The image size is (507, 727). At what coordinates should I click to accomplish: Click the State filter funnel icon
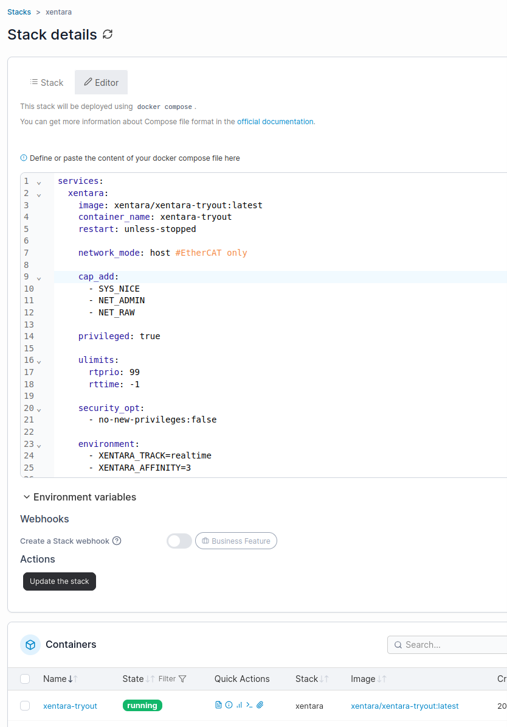[183, 679]
